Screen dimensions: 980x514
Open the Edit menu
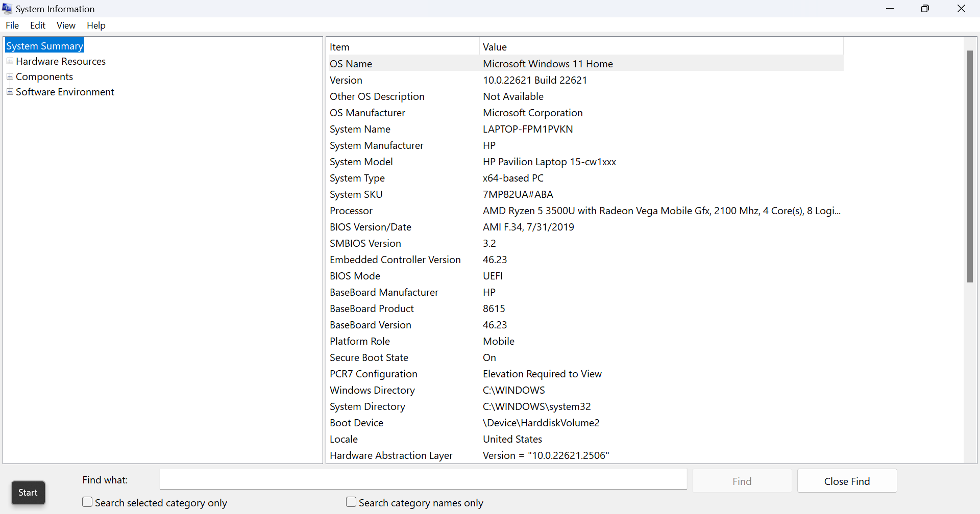(38, 25)
